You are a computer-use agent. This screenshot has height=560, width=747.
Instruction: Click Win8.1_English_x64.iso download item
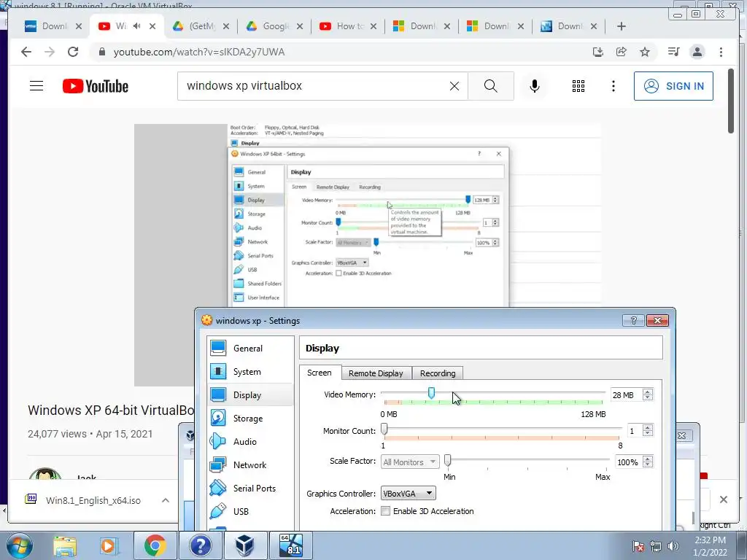(93, 500)
